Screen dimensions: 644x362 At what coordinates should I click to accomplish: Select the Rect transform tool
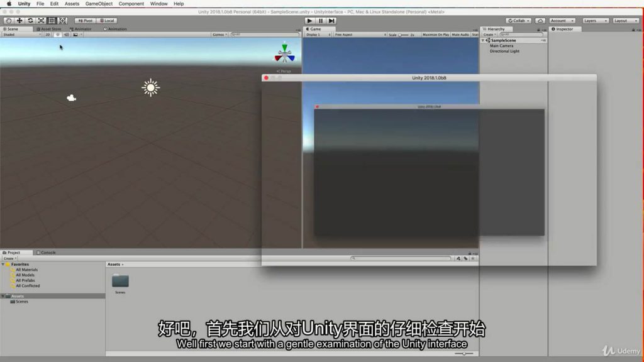click(x=52, y=21)
